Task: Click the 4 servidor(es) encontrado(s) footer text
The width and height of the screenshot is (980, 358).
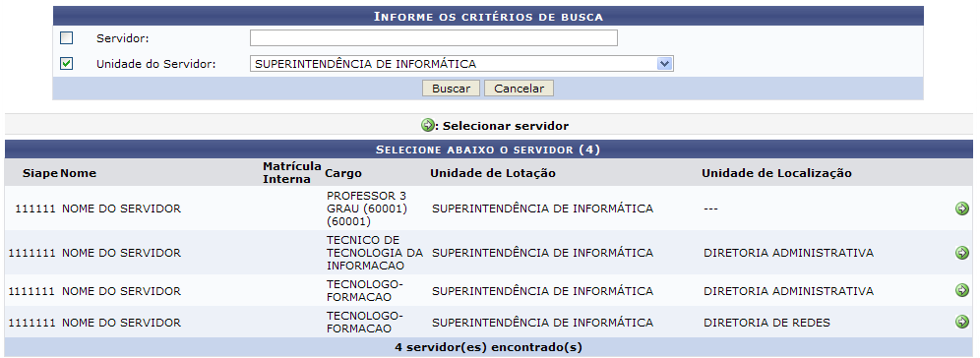Action: [x=489, y=347]
